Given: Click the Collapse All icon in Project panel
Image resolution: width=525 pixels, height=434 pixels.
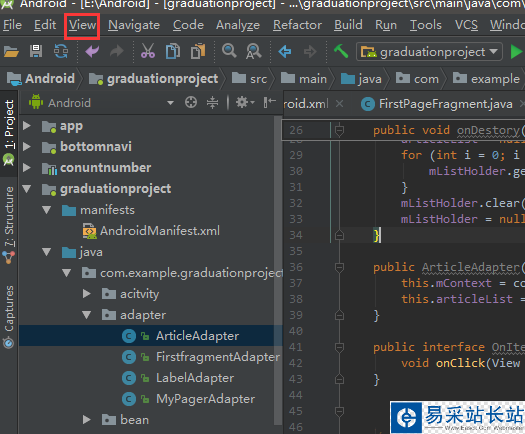Looking at the screenshot, I should click(212, 102).
